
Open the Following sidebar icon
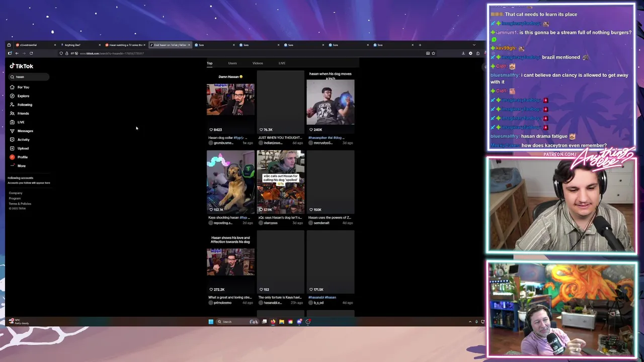(12, 105)
